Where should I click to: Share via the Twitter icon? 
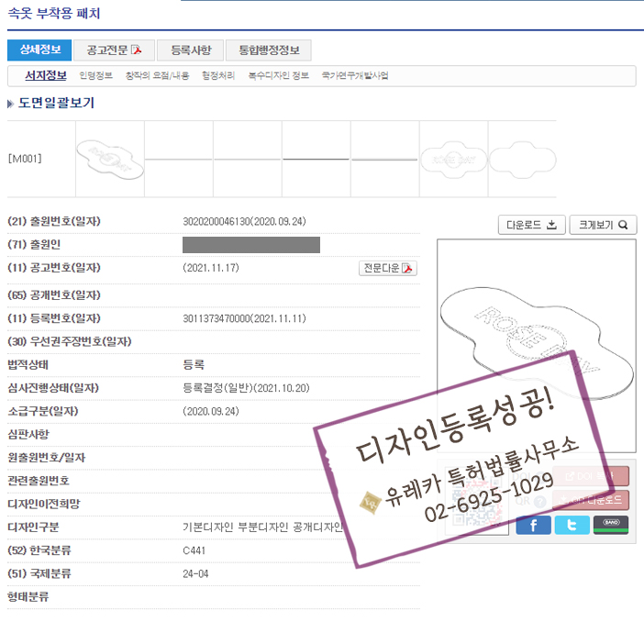tap(572, 525)
